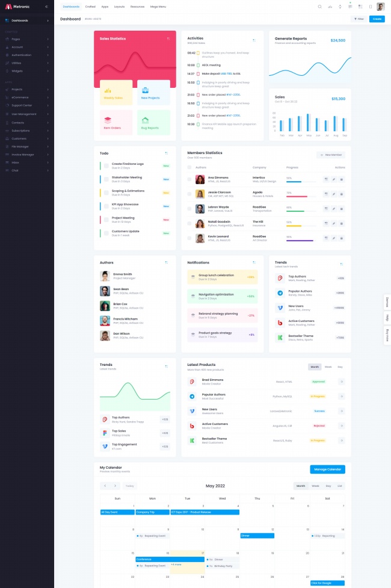Open the Bug Reports tile
This screenshot has height=588, width=391.
[x=153, y=123]
